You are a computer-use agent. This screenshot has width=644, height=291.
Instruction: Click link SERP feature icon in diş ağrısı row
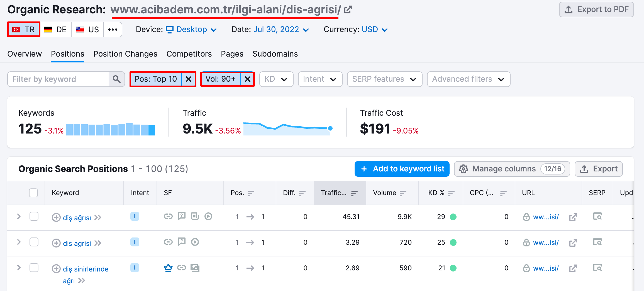[168, 216]
